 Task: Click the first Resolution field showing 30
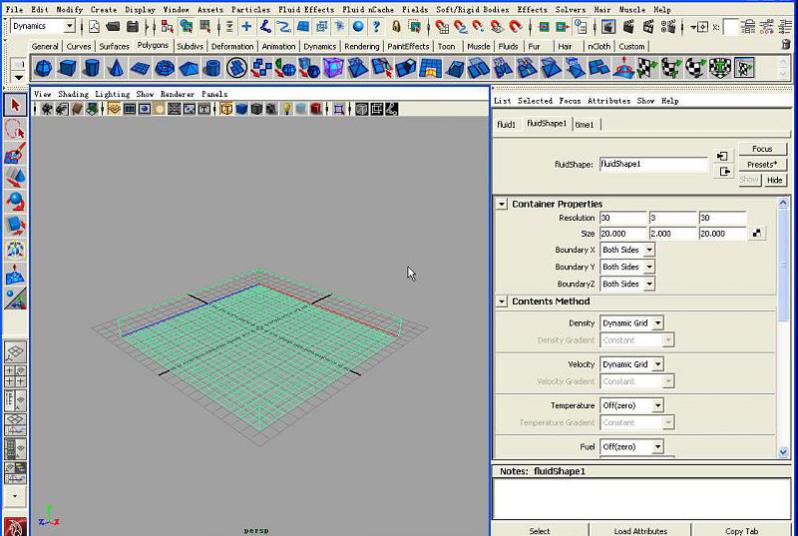pyautogui.click(x=623, y=218)
